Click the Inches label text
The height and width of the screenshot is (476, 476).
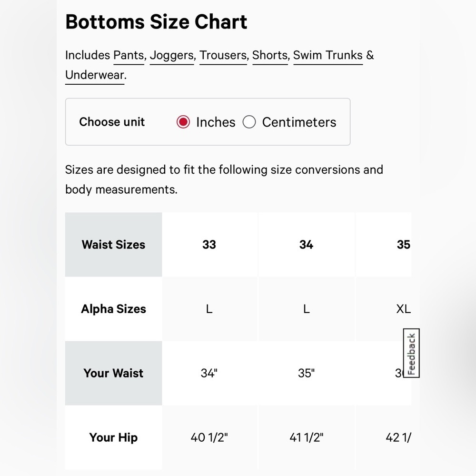pos(216,122)
